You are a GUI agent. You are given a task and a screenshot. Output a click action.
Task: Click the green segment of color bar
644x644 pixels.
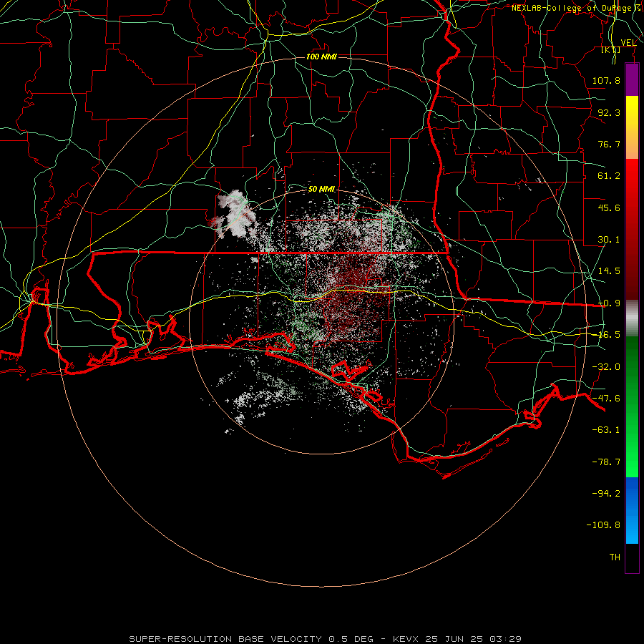pos(632,406)
